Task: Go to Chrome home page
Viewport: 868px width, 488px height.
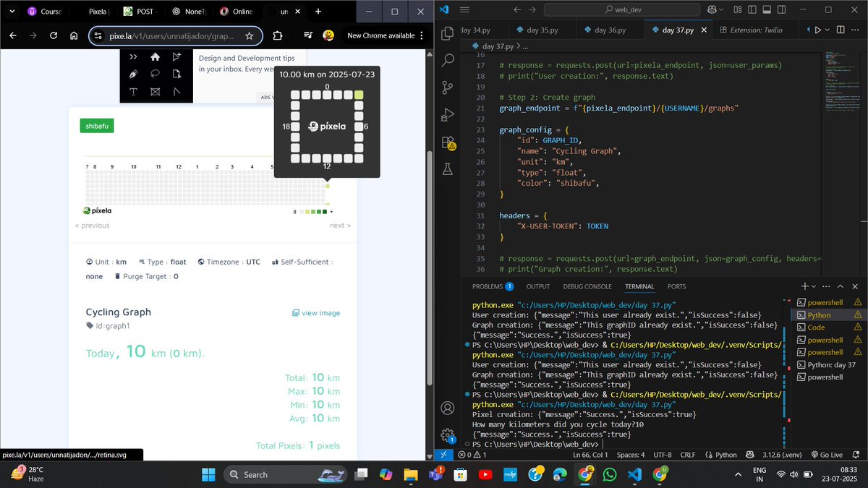Action: (x=74, y=35)
